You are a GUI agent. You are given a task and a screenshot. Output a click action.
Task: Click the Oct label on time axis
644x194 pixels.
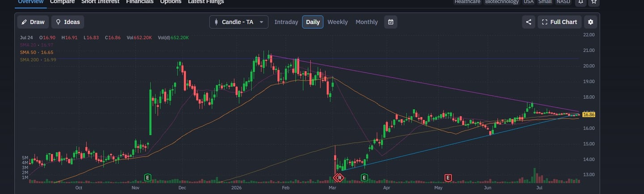[x=79, y=188]
